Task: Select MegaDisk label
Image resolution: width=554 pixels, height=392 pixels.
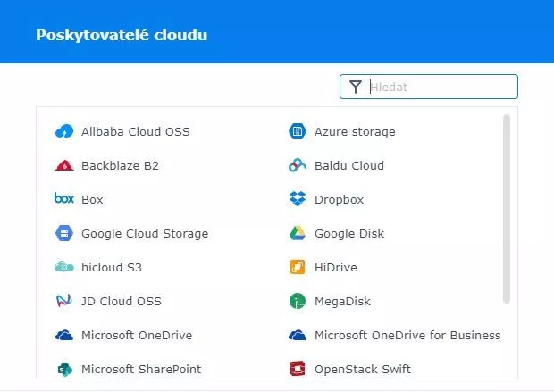Action: 343,302
